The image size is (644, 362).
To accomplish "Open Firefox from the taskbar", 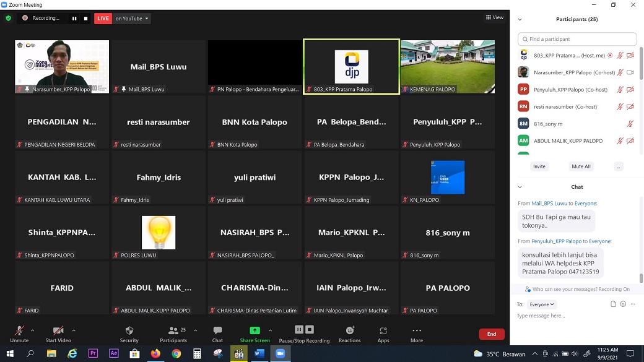I will pyautogui.click(x=155, y=354).
